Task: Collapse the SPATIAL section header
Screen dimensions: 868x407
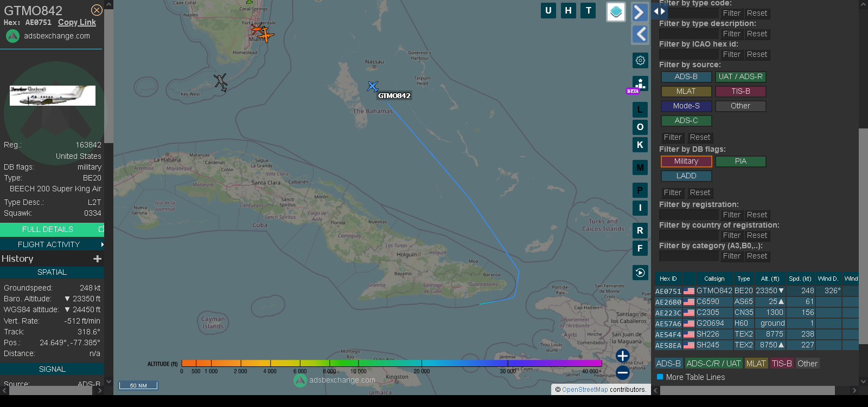Action: pyautogui.click(x=52, y=272)
